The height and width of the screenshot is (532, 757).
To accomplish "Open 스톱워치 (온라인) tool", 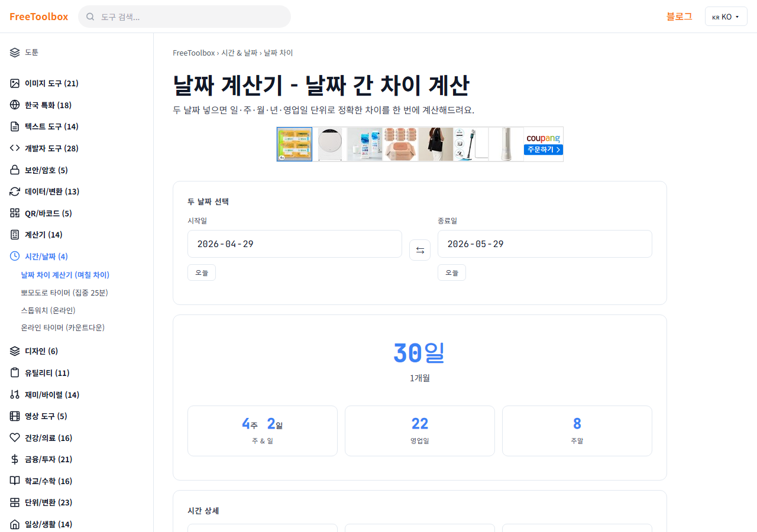I will coord(48,310).
